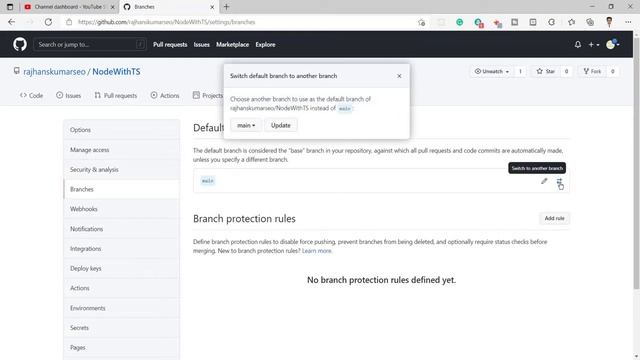Open the main branch selector dropdown

tap(246, 125)
